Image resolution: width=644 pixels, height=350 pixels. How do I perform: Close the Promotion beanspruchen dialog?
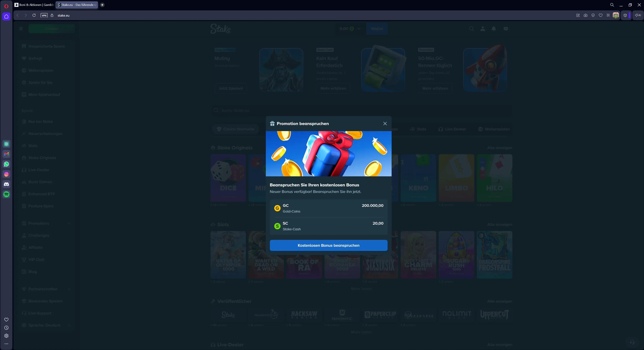pyautogui.click(x=385, y=124)
